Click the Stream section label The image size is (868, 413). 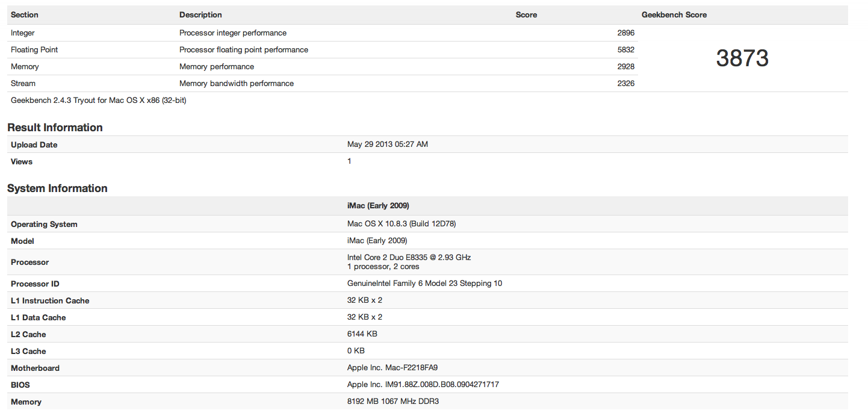[x=23, y=84]
